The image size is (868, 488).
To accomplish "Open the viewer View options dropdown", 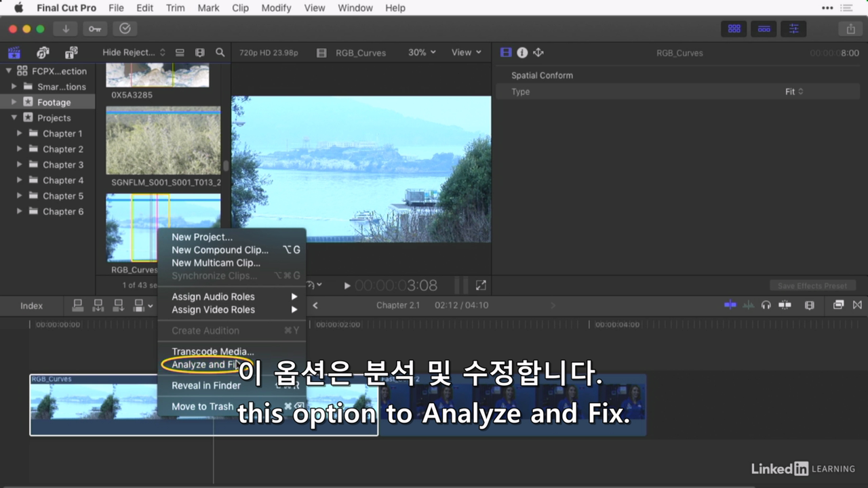I will point(467,52).
